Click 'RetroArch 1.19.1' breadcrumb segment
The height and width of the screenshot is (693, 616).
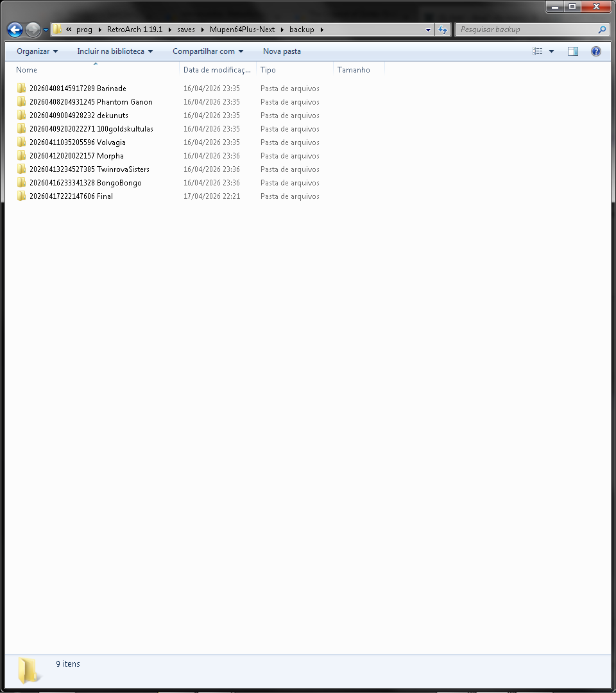coord(135,30)
